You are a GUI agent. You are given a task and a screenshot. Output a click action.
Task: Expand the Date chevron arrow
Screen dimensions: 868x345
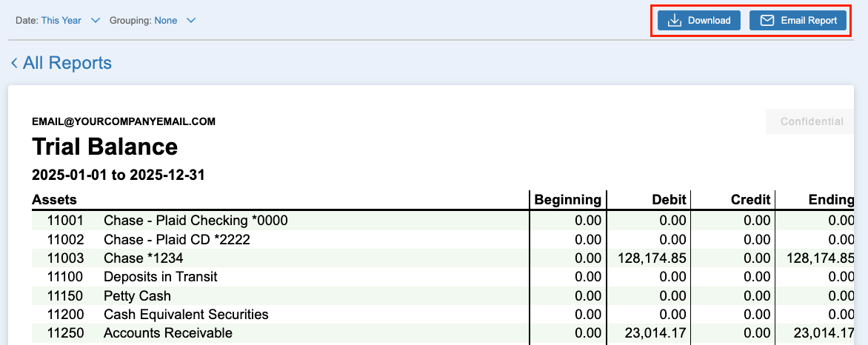pyautogui.click(x=95, y=21)
